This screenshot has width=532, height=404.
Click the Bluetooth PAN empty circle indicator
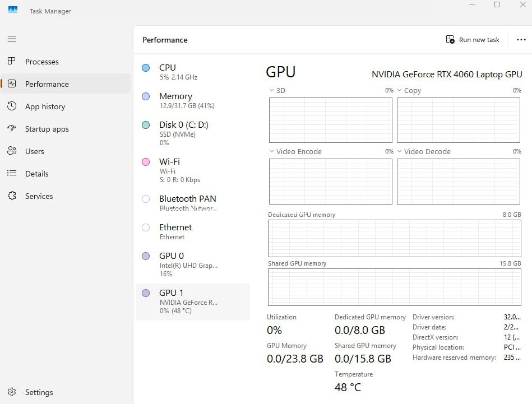[146, 199]
